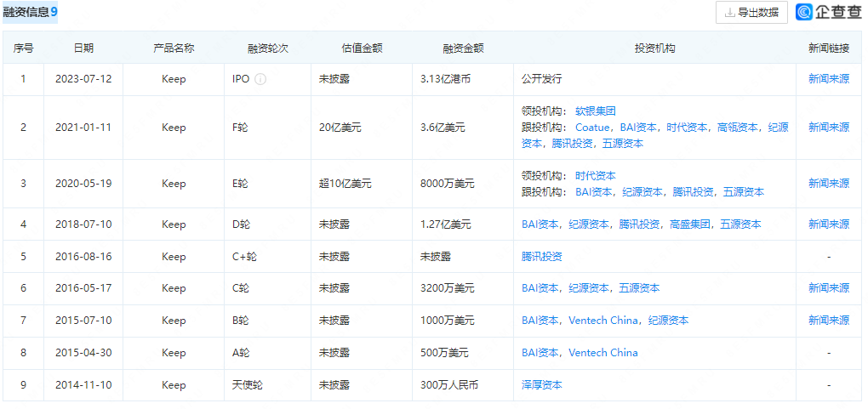Click 纪源资本 in the B轮 row
Screen dimensions: 868x409
669,320
